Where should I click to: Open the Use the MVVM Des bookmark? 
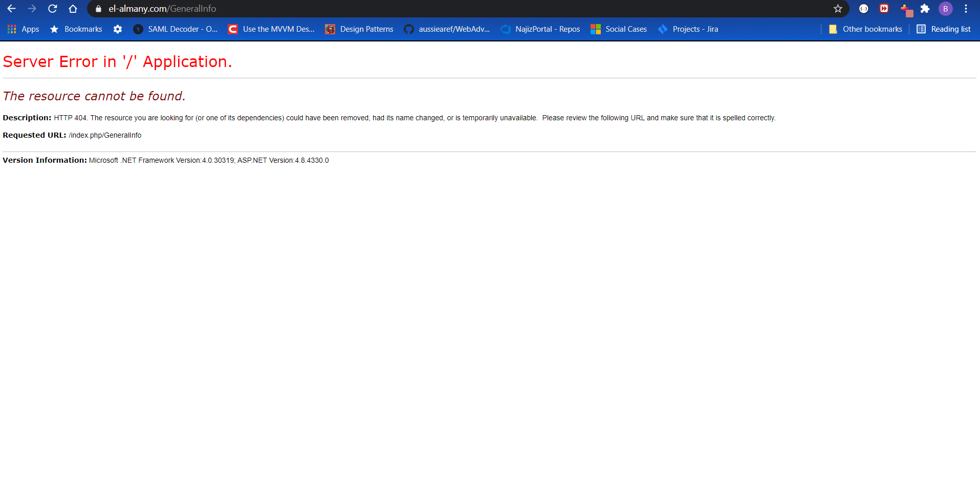271,29
